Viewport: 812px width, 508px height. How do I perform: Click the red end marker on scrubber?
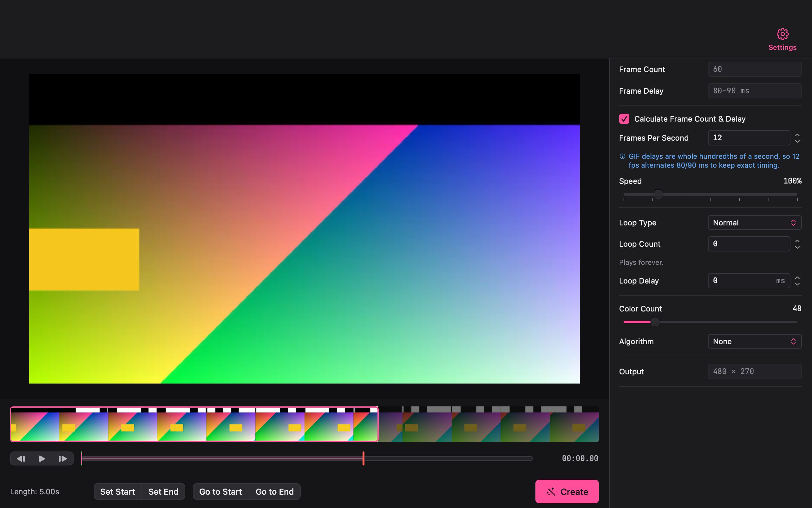pos(363,458)
